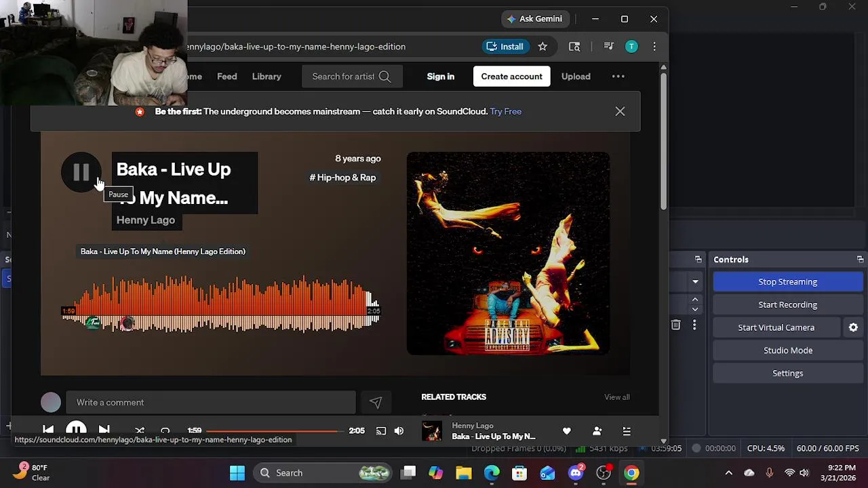Viewport: 868px width, 488px height.
Task: Open Discord from the taskbar
Action: (x=576, y=473)
